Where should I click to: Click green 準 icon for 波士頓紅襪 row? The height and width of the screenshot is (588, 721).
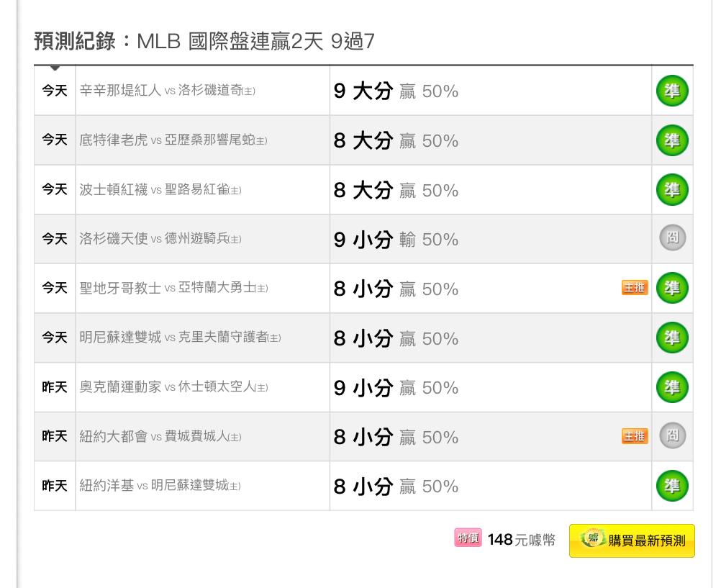pyautogui.click(x=672, y=190)
